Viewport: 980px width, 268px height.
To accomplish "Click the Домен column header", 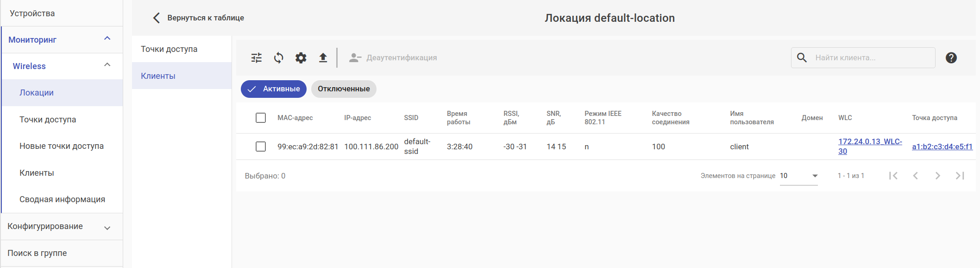I will coord(812,118).
